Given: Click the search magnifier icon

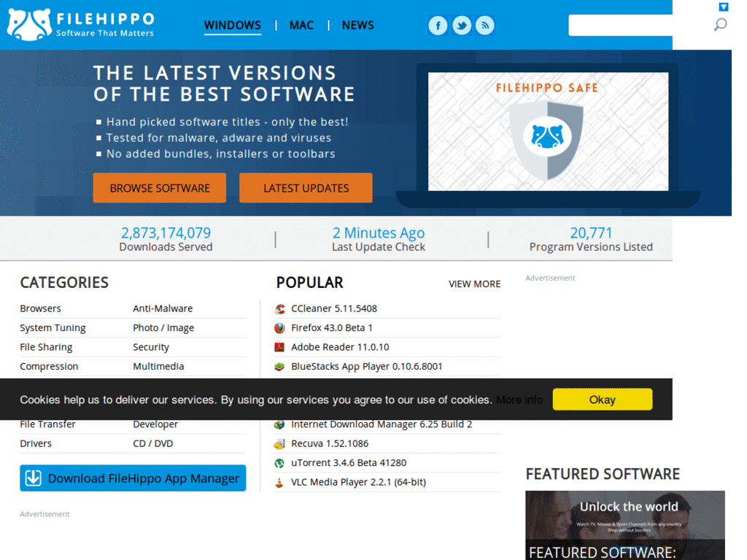Looking at the screenshot, I should [x=720, y=24].
